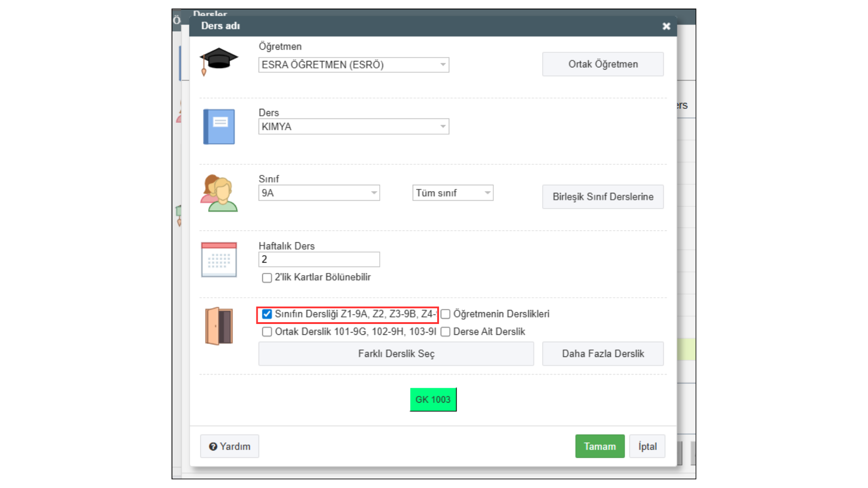
Task: Click the blue book lesson icon
Action: pyautogui.click(x=219, y=127)
